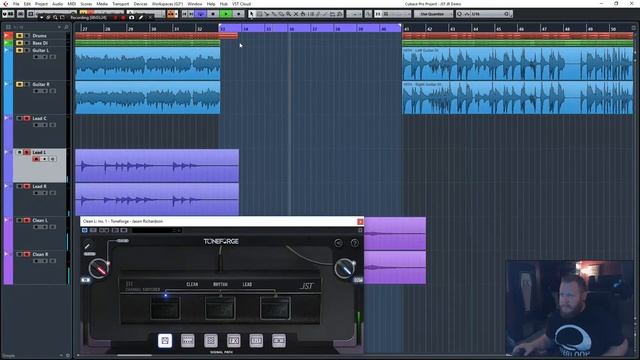Toggle solo on the Clean L track

pyautogui.click(x=27, y=220)
